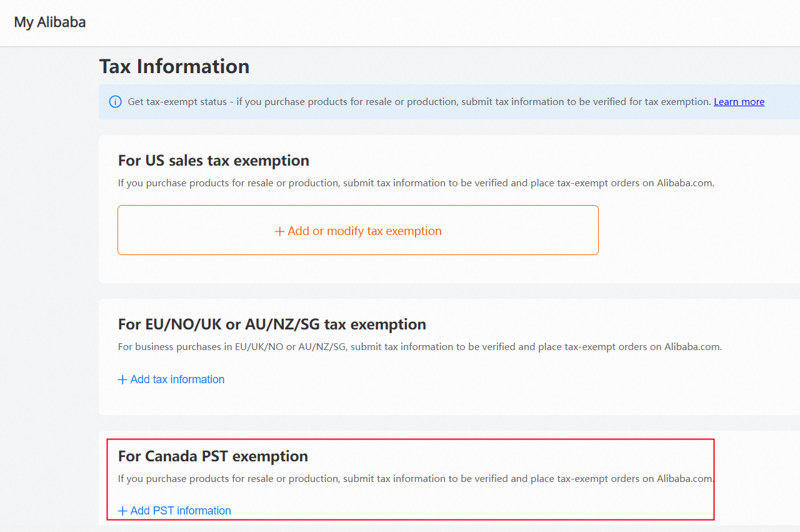Click the empty white top header bar
The image size is (800, 532).
(437, 23)
